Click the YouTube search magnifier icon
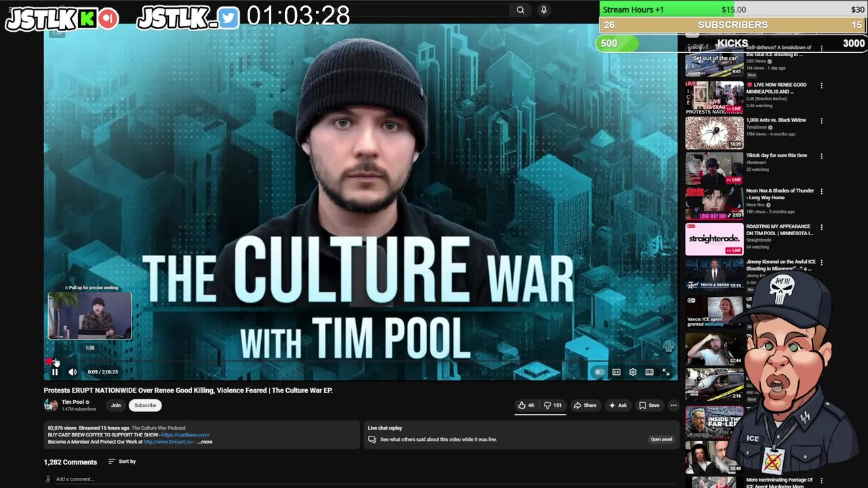 (520, 9)
